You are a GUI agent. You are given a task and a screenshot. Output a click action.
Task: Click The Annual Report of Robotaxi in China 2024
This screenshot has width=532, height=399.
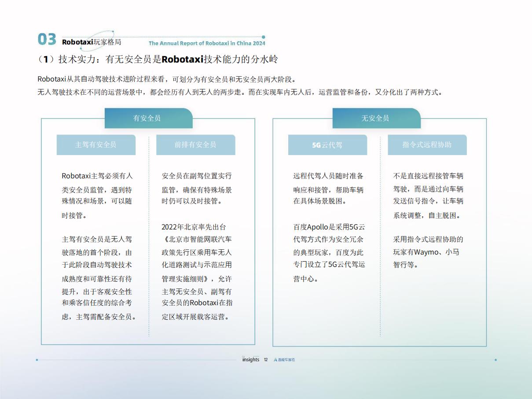(207, 44)
